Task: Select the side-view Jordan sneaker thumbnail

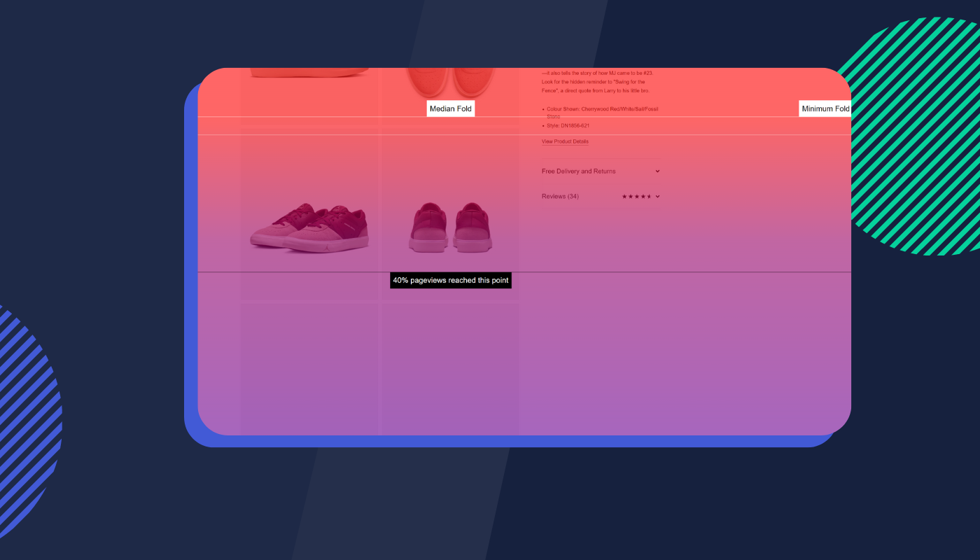Action: 309,224
